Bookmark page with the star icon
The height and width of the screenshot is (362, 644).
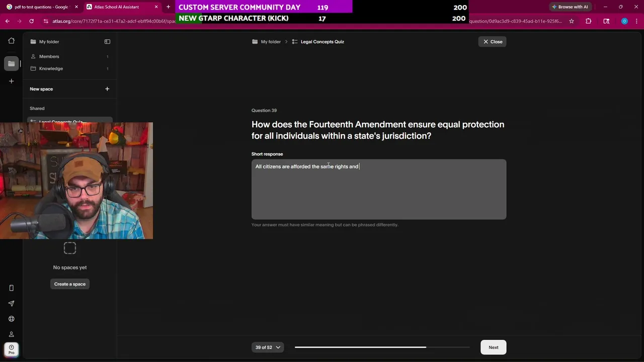click(x=572, y=21)
